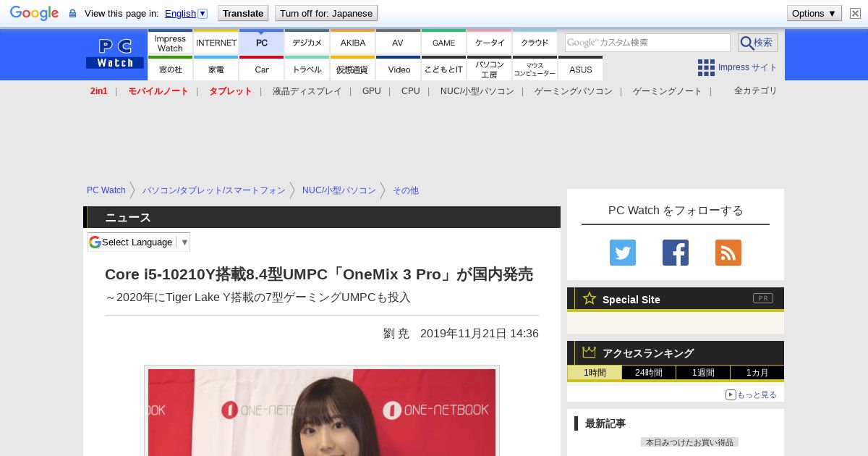Open the 仮想通貨 nav tab

[353, 69]
